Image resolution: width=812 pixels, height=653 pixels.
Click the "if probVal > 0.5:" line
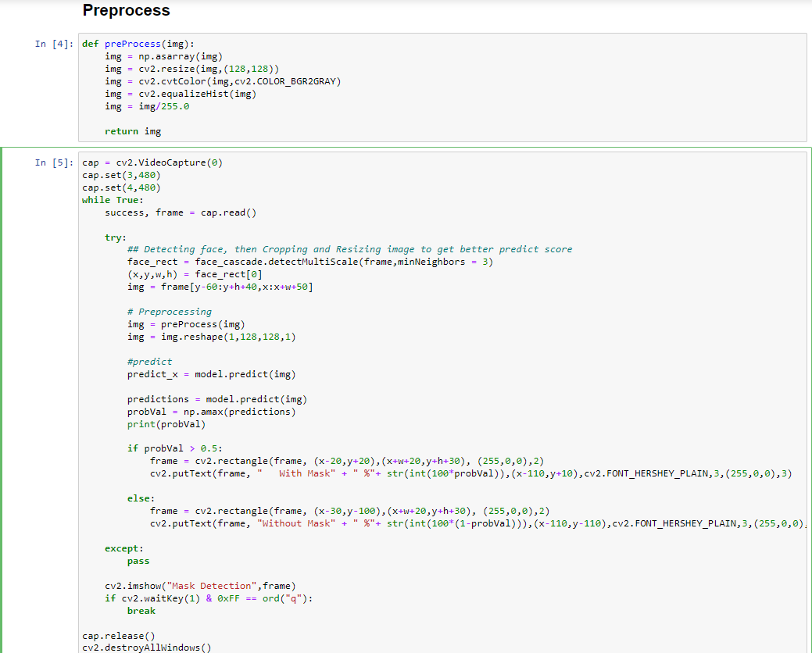[x=175, y=448]
